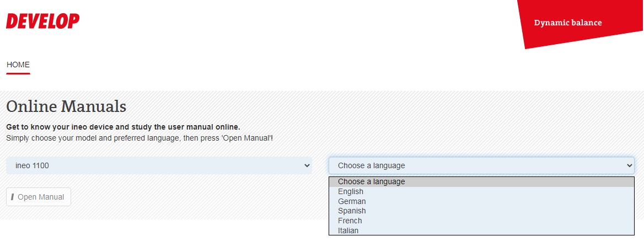644x252 pixels.
Task: Go to the HOME menu item
Action: 18,65
